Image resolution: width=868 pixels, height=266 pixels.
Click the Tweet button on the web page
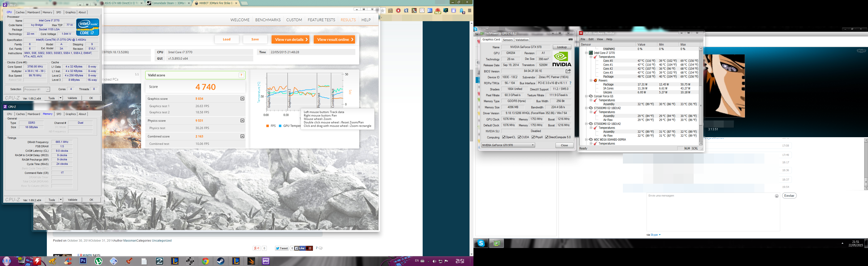pyautogui.click(x=282, y=248)
